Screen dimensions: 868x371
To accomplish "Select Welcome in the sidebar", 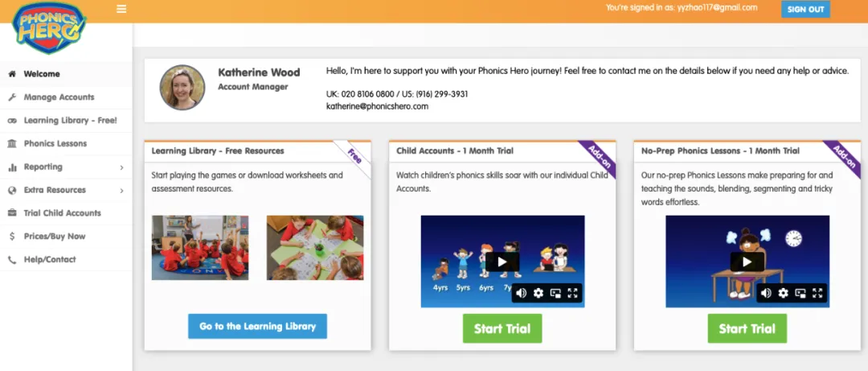I will click(66, 74).
